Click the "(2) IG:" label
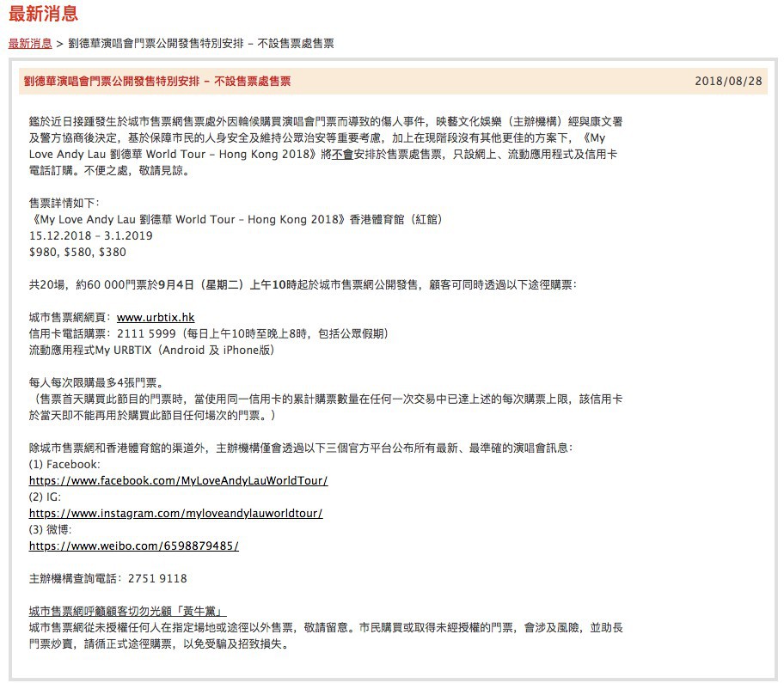 (x=46, y=497)
